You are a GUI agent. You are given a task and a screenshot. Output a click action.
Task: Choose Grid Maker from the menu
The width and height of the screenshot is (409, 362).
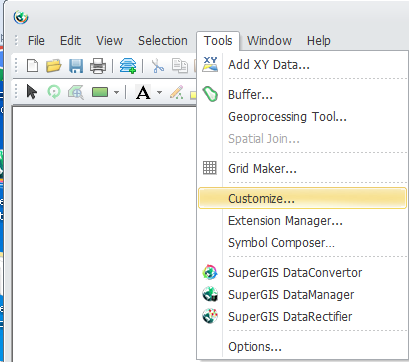302,168
